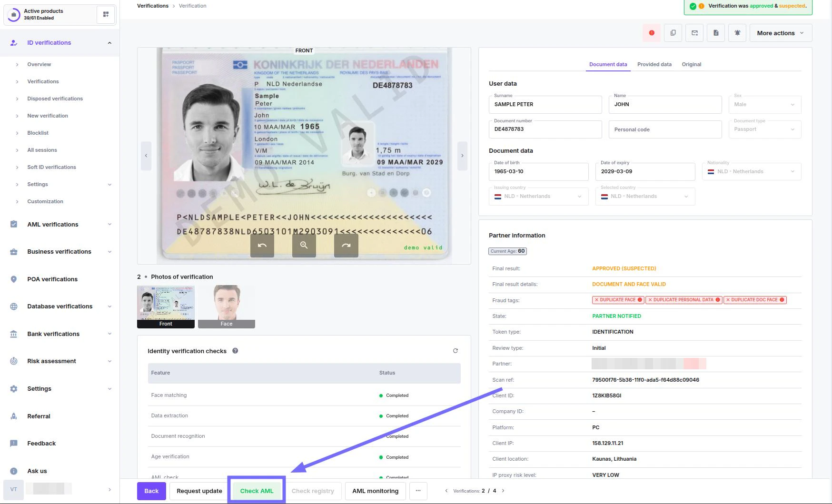Viewport: 832px width, 504px height.
Task: Click the AML monitoring button
Action: [375, 491]
